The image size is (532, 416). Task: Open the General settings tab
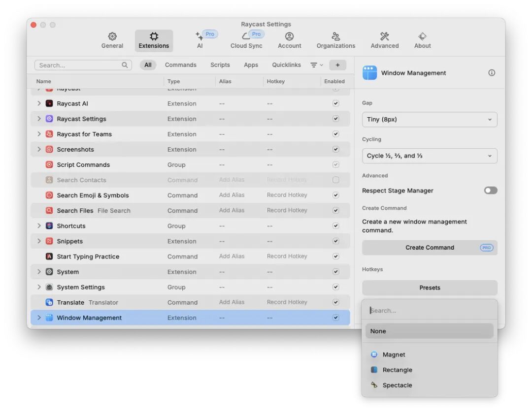click(112, 41)
